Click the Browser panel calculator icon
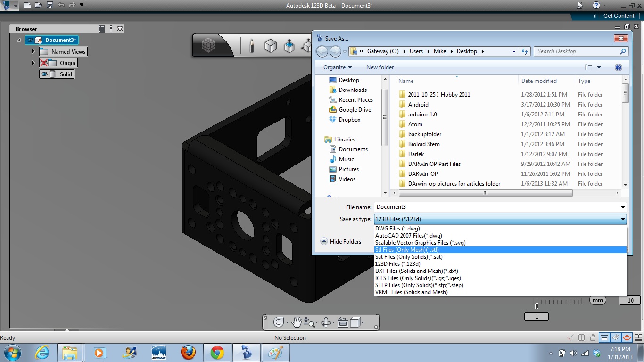The image size is (644, 362). (102, 29)
